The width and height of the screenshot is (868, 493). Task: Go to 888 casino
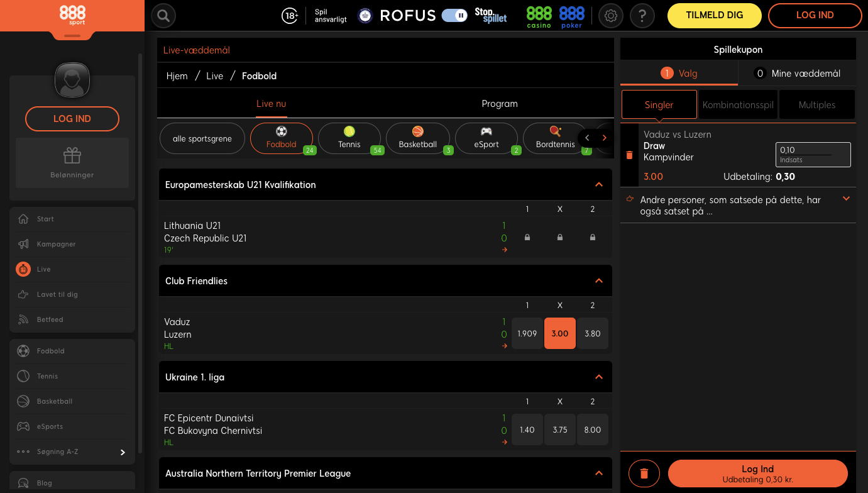[539, 16]
